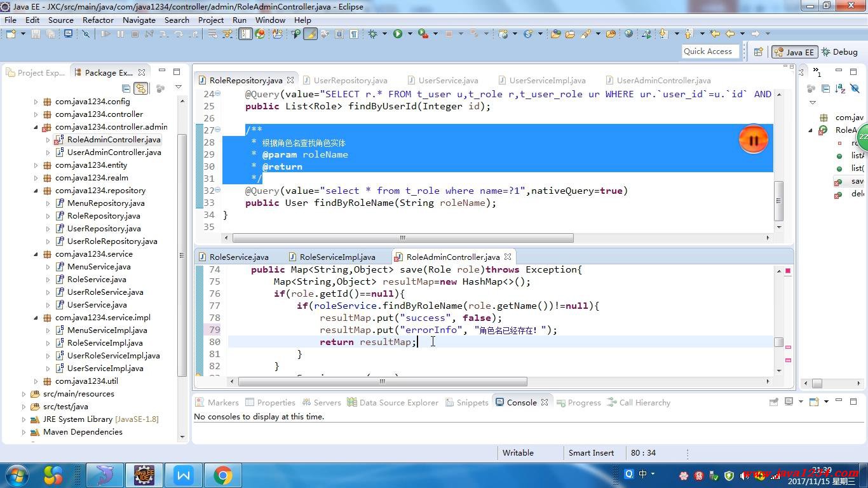
Task: Switch to the Project Explorer tab
Action: pyautogui.click(x=36, y=72)
